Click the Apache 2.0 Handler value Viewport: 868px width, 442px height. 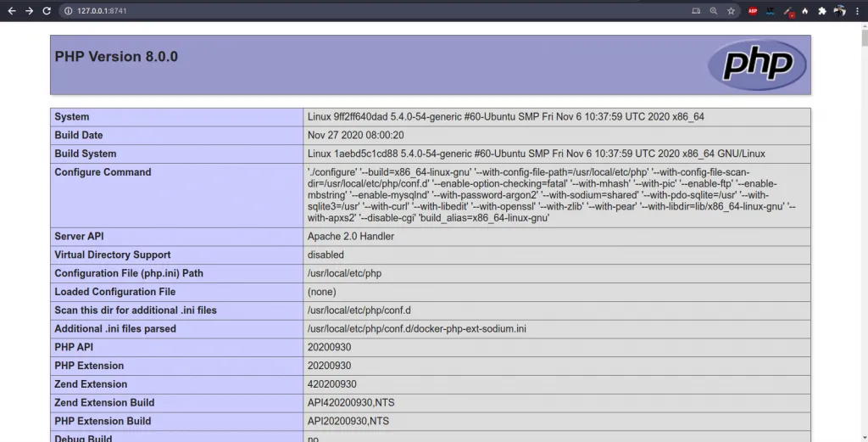point(350,237)
